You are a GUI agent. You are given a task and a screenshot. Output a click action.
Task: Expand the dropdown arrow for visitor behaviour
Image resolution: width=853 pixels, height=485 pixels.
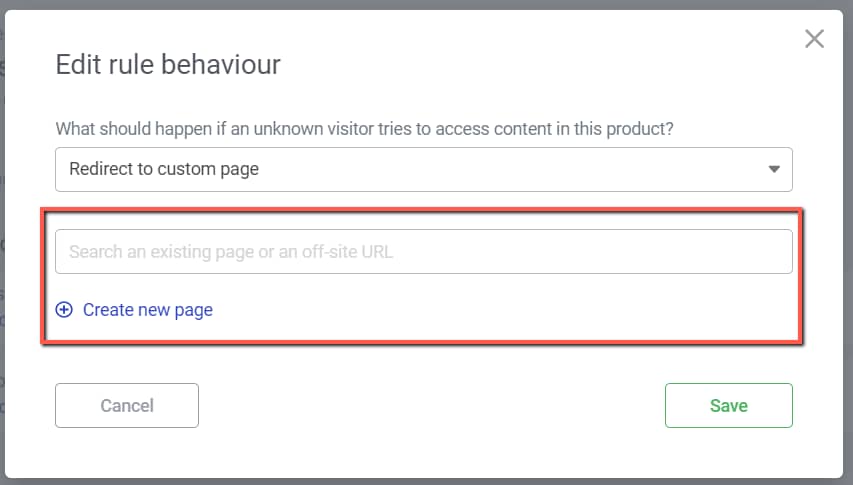(773, 170)
